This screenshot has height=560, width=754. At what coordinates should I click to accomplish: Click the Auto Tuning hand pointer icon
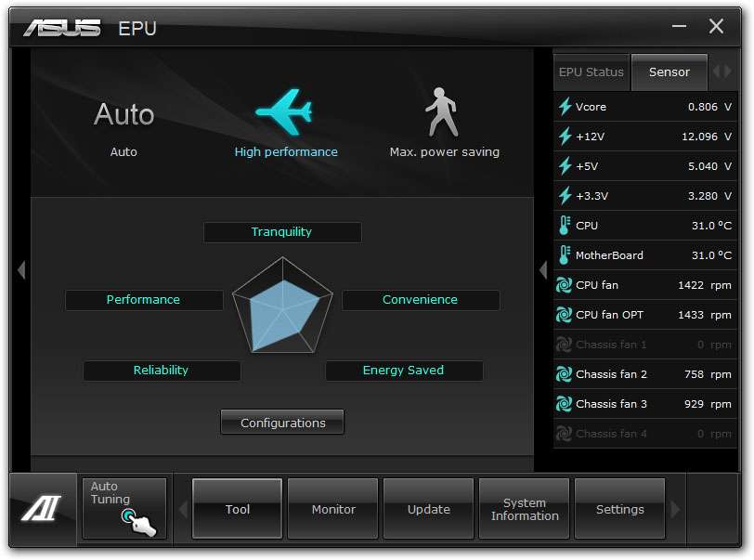pyautogui.click(x=138, y=523)
